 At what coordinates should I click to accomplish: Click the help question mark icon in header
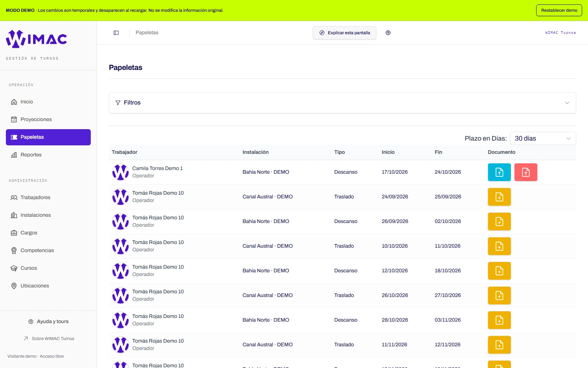click(388, 33)
